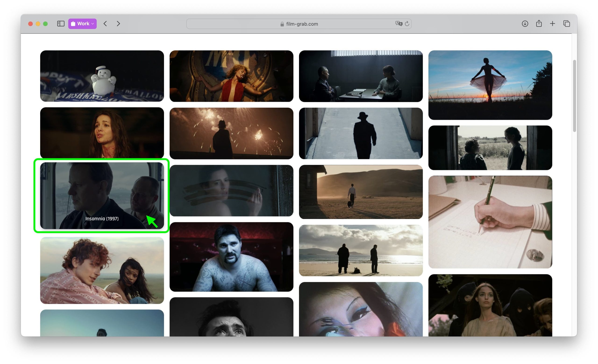Navigate back to the previous page
Viewport: 598px width, 364px height.
pos(105,24)
